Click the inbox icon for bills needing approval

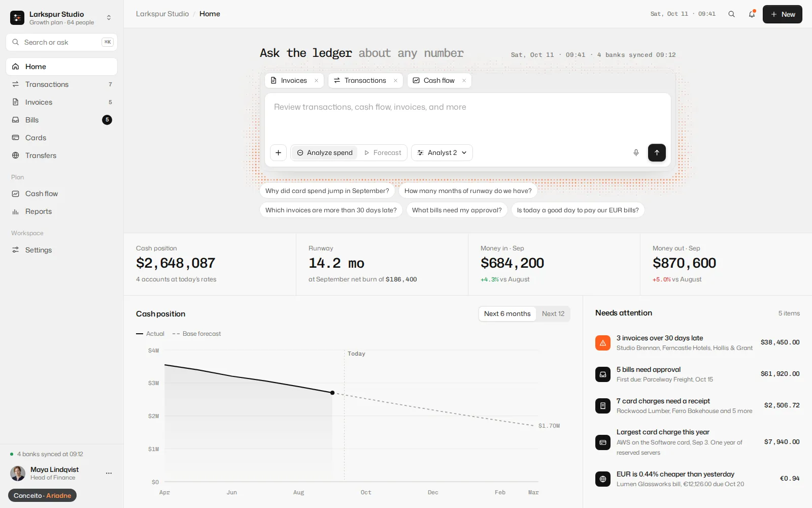[x=603, y=374]
